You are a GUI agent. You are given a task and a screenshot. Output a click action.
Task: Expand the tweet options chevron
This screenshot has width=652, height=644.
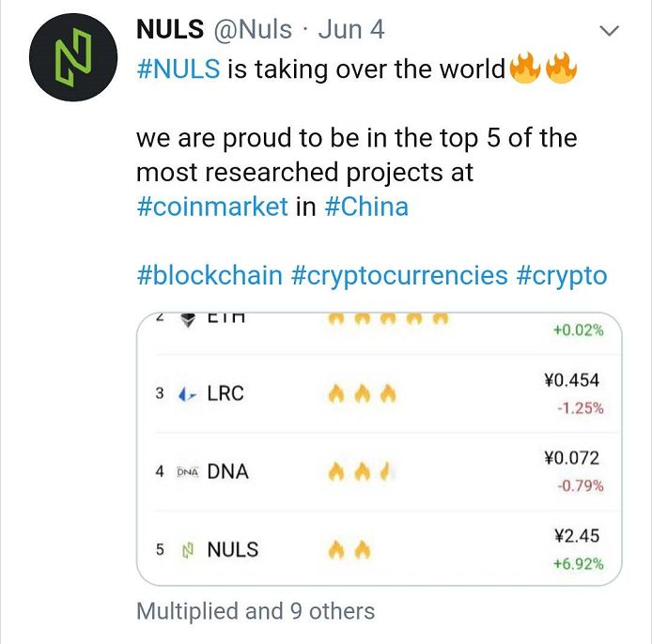click(x=610, y=31)
